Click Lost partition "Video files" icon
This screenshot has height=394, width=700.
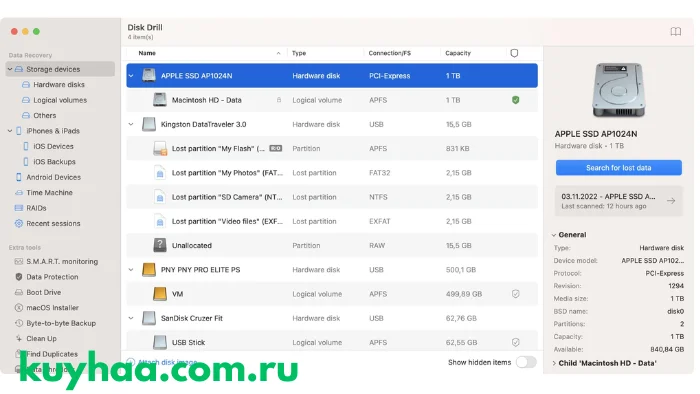click(x=160, y=221)
